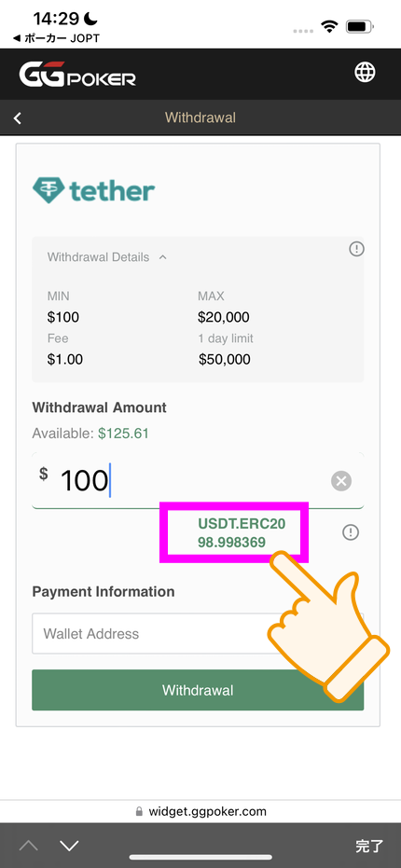This screenshot has width=401, height=868.
Task: Tap the Withdrawal page title
Action: [200, 117]
